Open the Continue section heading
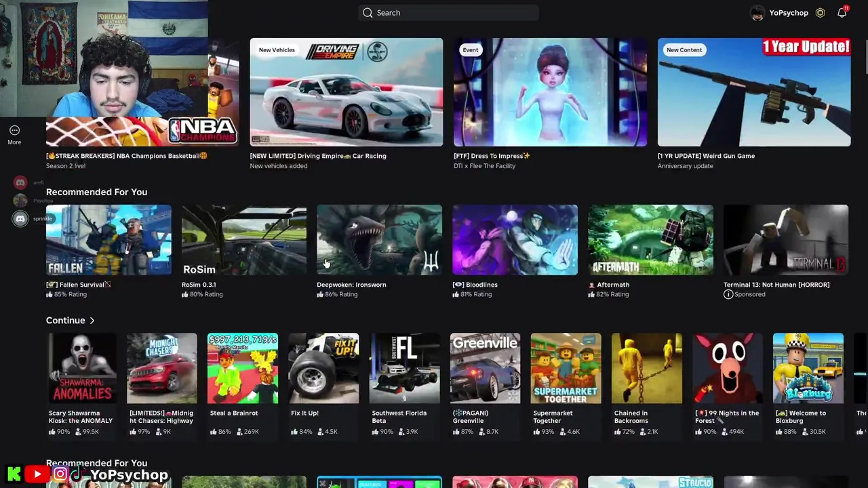Screen dimensions: 868x488 [66, 321]
